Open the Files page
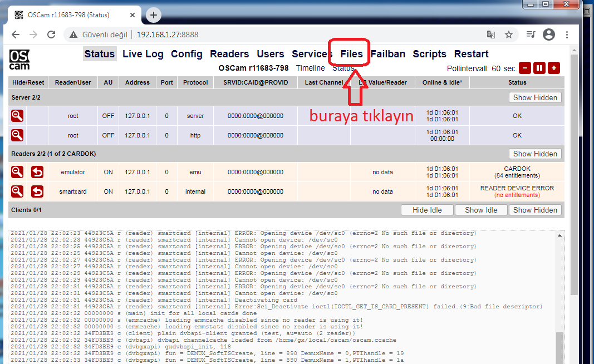Viewport: 594px width, 364px height. 351,54
